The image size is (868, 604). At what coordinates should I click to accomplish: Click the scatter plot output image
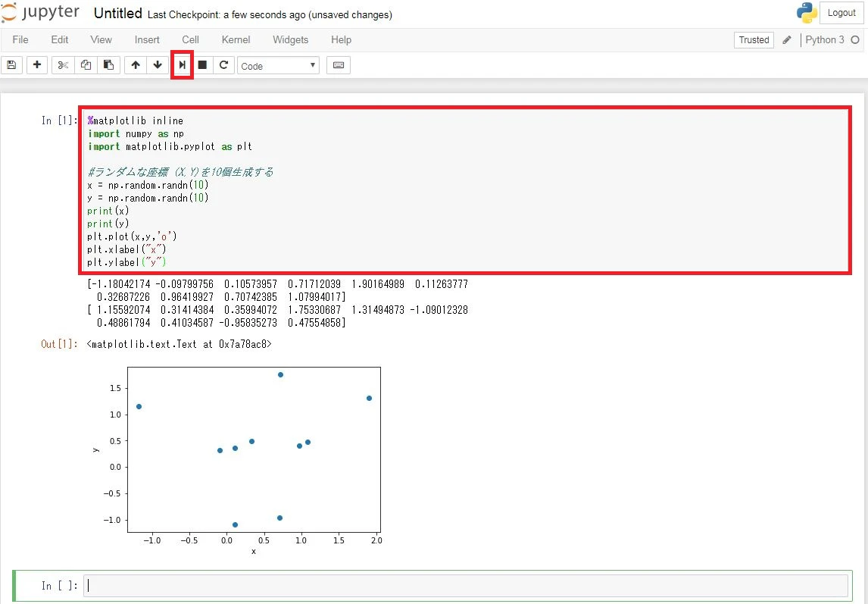[x=237, y=460]
